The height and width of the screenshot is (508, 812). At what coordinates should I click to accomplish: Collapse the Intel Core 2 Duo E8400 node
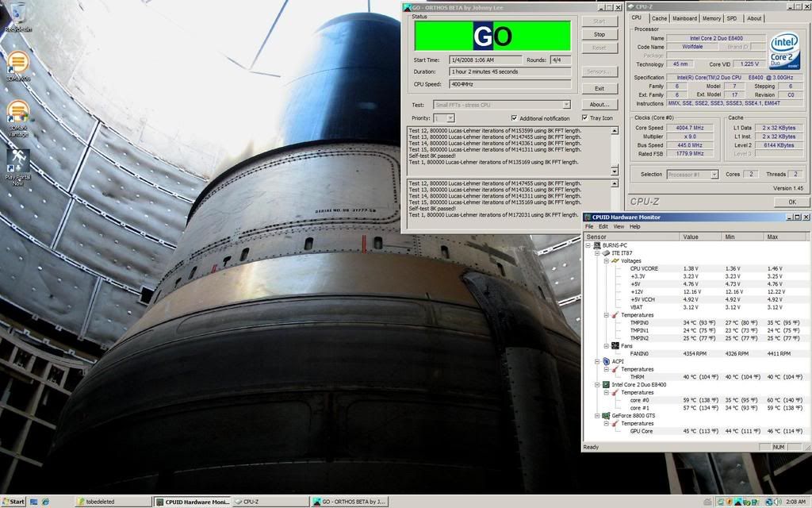[597, 385]
